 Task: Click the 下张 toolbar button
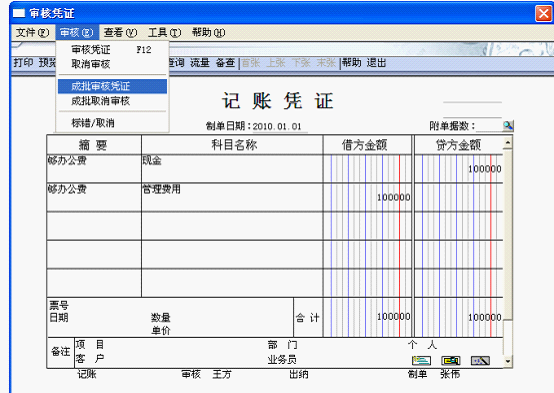tap(301, 63)
